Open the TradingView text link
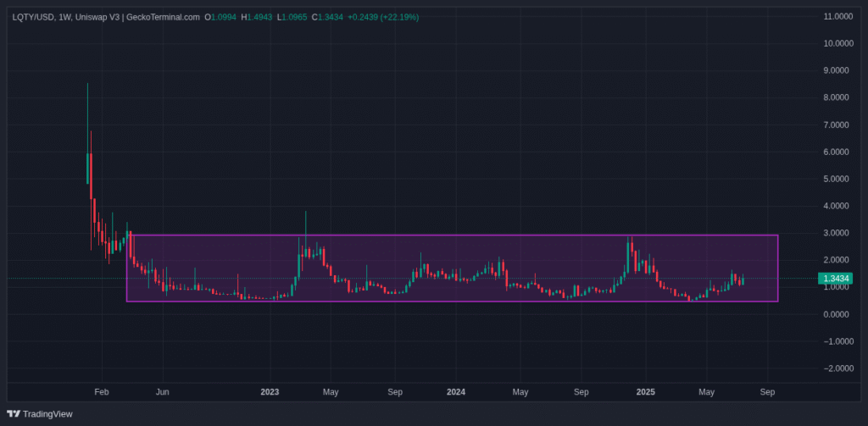 pos(47,414)
